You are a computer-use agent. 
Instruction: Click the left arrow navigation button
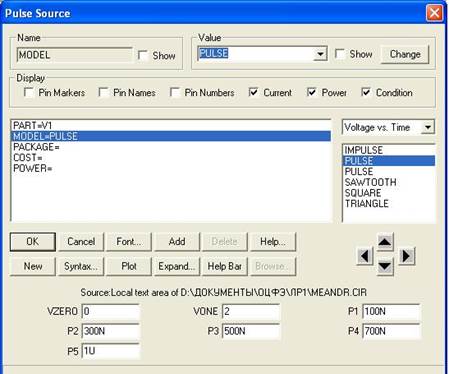coord(365,256)
